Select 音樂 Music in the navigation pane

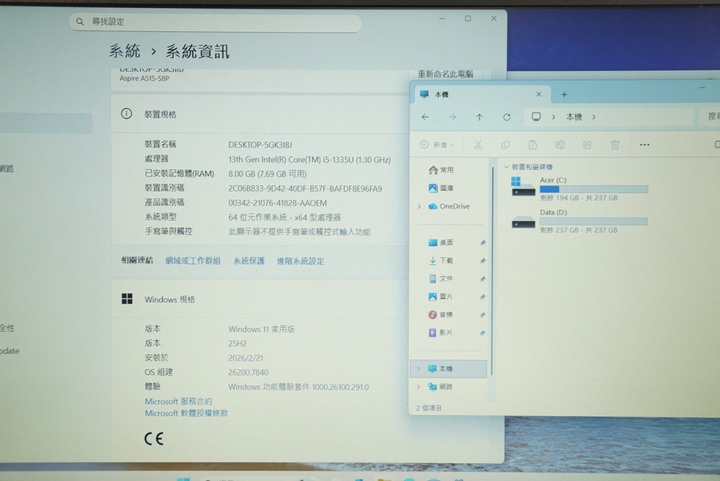pos(446,315)
